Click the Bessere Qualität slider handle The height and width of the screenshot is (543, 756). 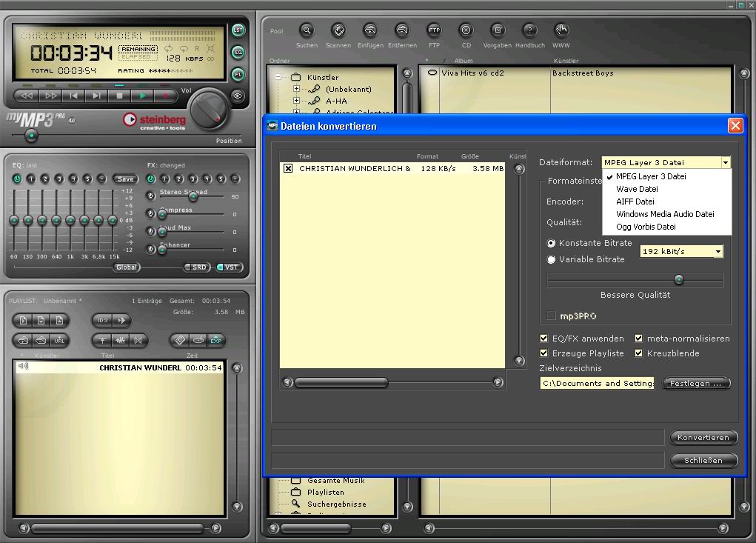(679, 279)
